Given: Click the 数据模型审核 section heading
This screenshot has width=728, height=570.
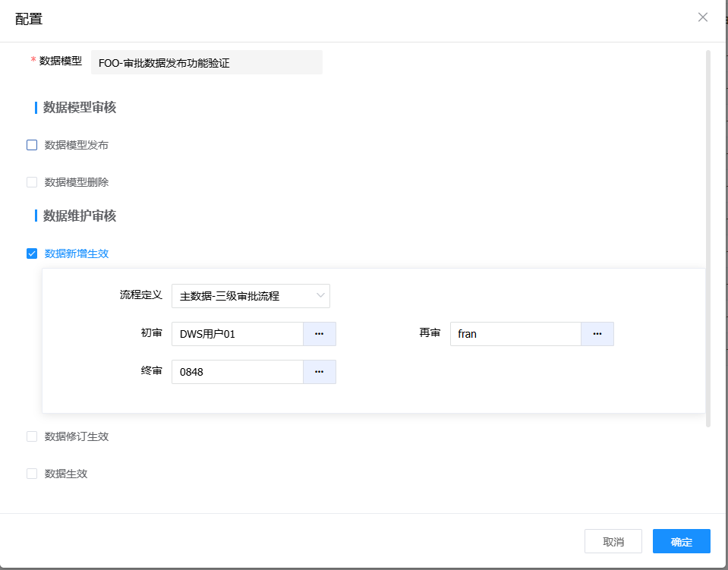Looking at the screenshot, I should pos(80,108).
